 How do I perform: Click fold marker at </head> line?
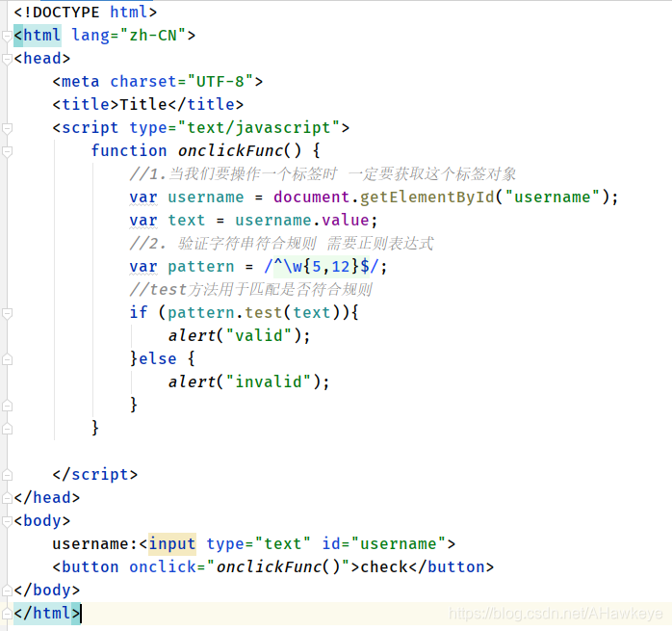[x=7, y=498]
